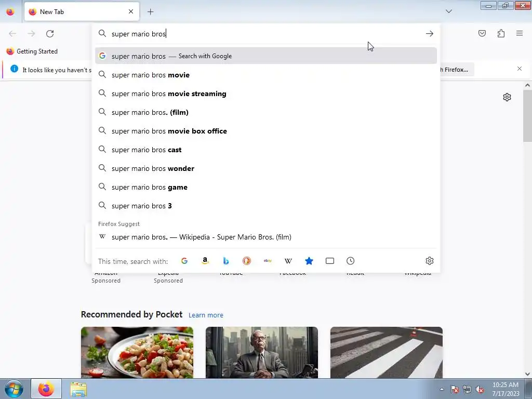The height and width of the screenshot is (399, 532).
Task: Open the Extensions puzzle icon
Action: [501, 33]
